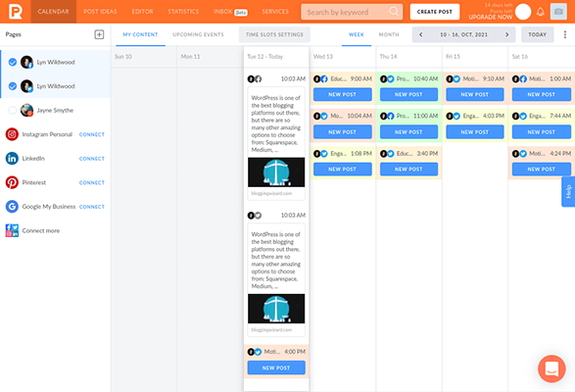575x392 pixels.
Task: Open the Inbox beta section
Action: [230, 12]
